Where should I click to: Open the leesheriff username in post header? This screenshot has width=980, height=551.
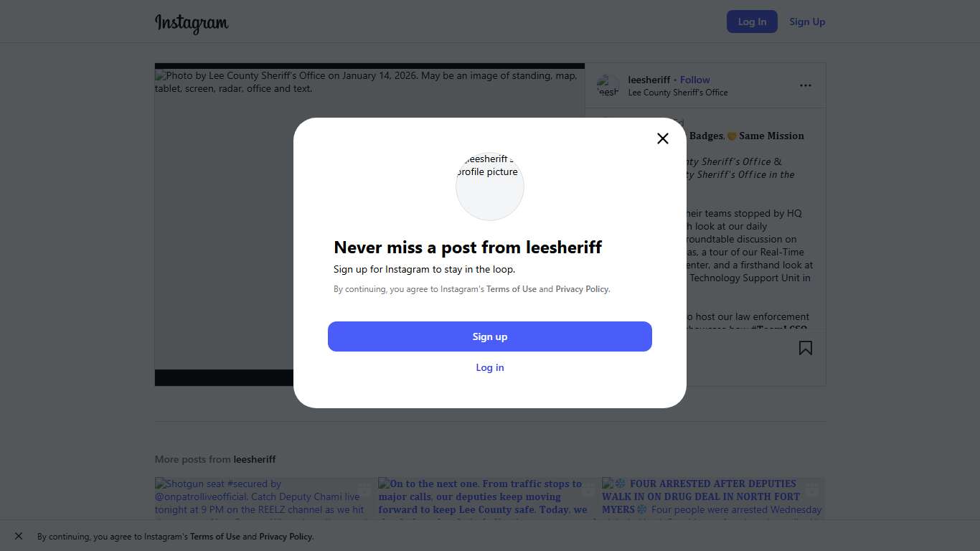click(649, 80)
